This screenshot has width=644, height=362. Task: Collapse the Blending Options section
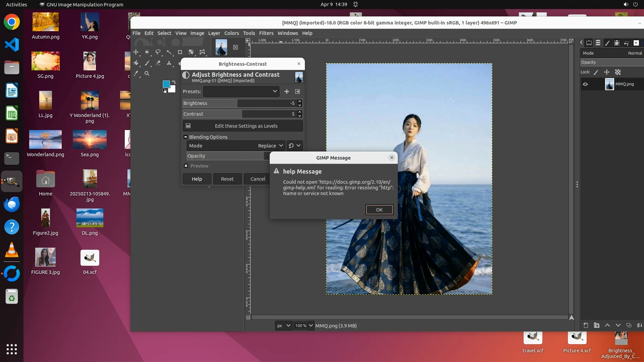(185, 137)
